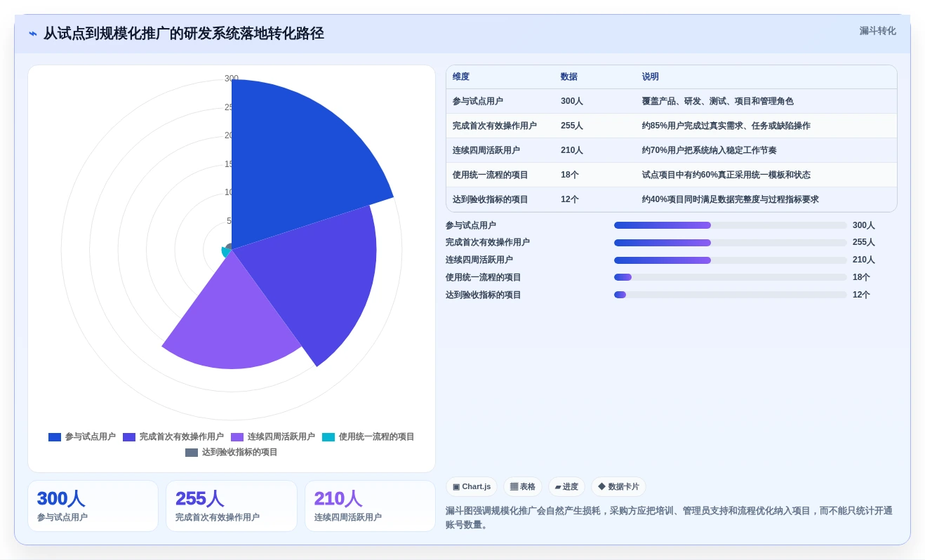Click the 约70%用户 description cell
925x560 pixels.
pos(710,151)
